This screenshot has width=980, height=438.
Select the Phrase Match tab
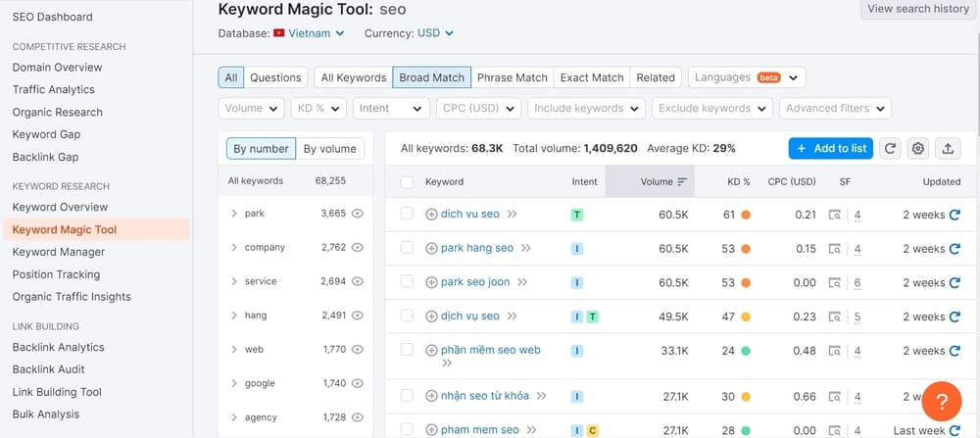[512, 77]
